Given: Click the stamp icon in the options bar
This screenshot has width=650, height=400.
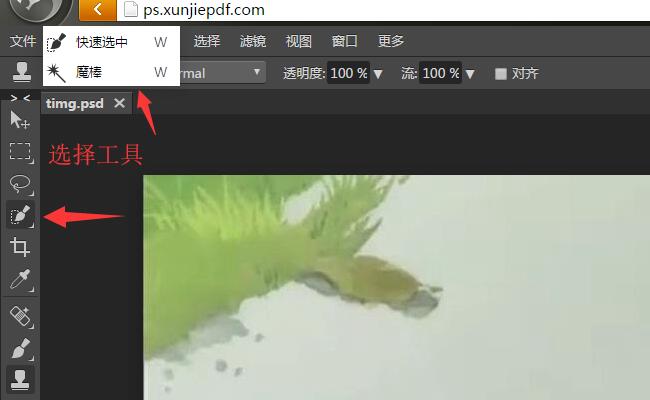Looking at the screenshot, I should 22,72.
